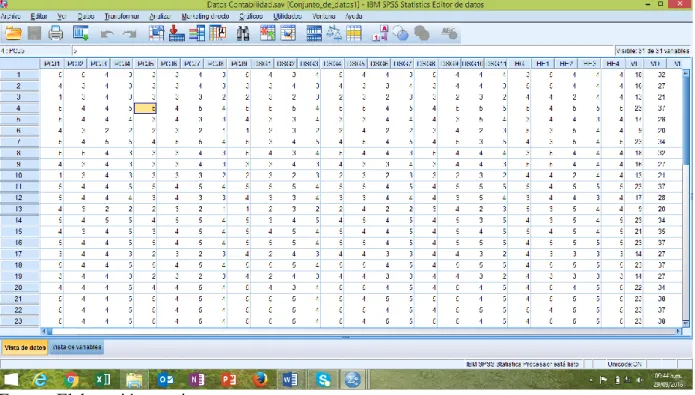Open Skype from the taskbar
Screen dimensions: 695x395
pyautogui.click(x=324, y=380)
